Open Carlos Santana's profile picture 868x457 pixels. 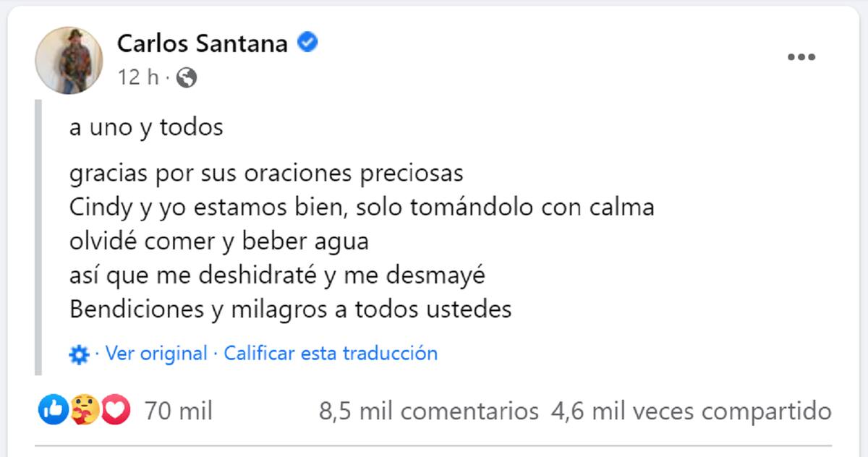pos(69,61)
